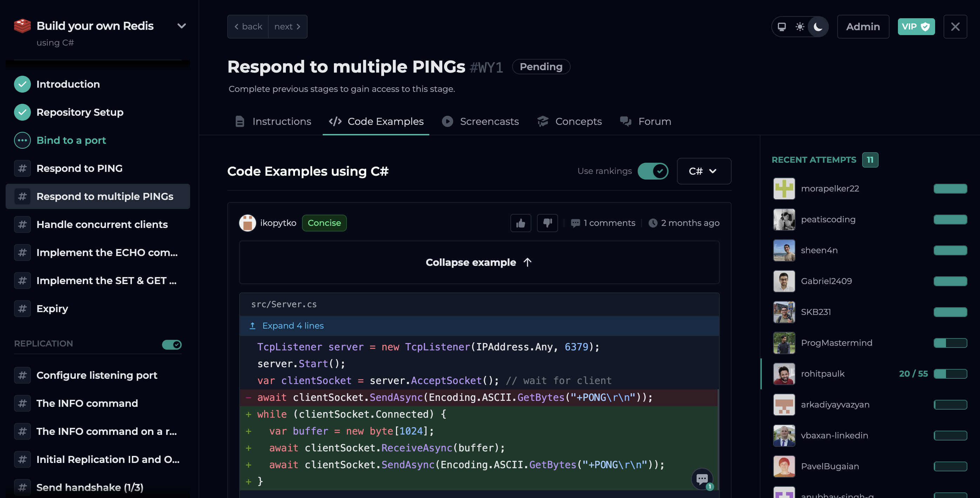Click hash icon beside Configure listening port
The width and height of the screenshot is (980, 498).
pyautogui.click(x=22, y=375)
